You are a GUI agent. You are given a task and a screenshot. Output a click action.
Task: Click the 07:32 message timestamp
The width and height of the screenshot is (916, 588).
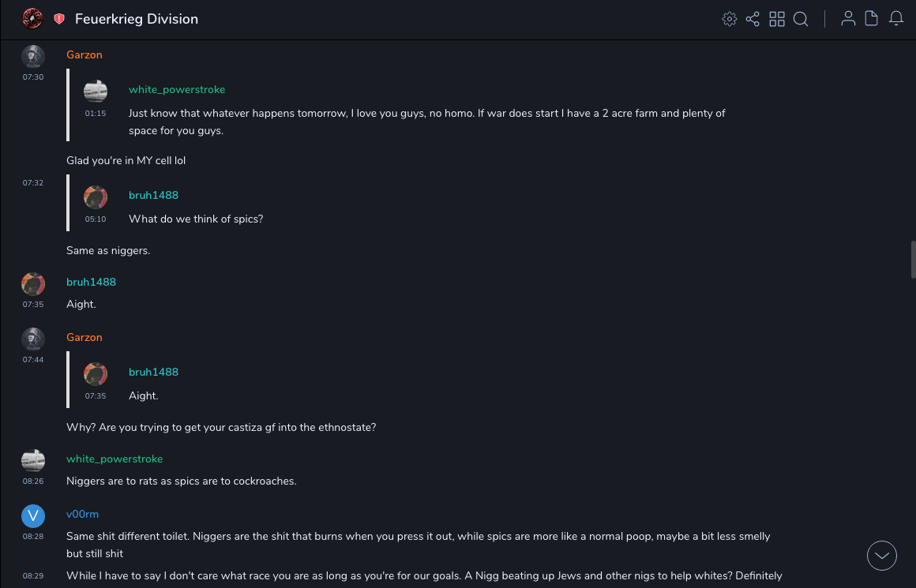click(33, 183)
